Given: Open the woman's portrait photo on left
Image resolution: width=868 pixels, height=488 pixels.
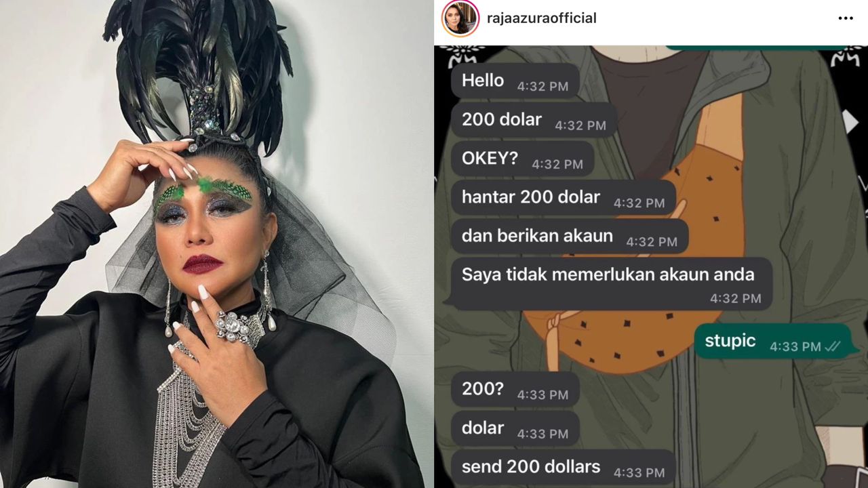Looking at the screenshot, I should pos(216,244).
